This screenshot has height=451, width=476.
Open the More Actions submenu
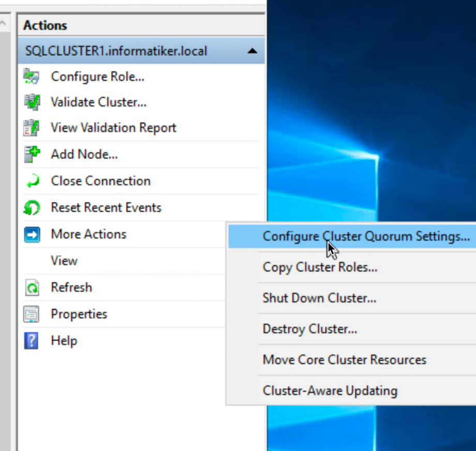click(88, 234)
